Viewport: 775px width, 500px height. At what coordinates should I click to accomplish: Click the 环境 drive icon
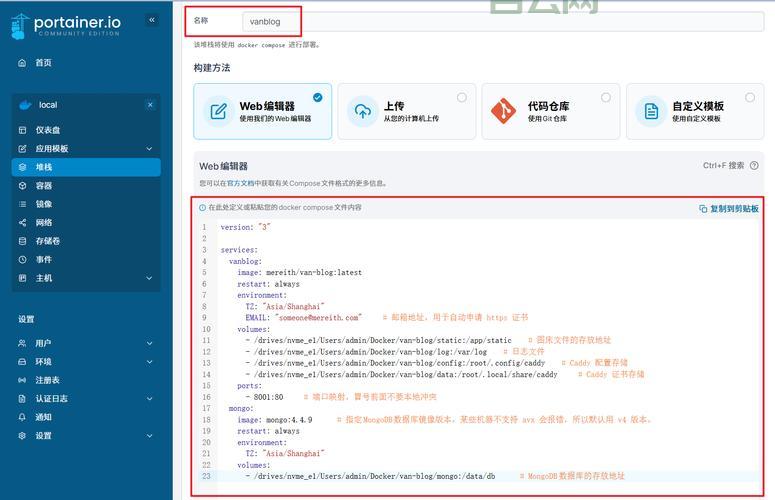(x=22, y=362)
